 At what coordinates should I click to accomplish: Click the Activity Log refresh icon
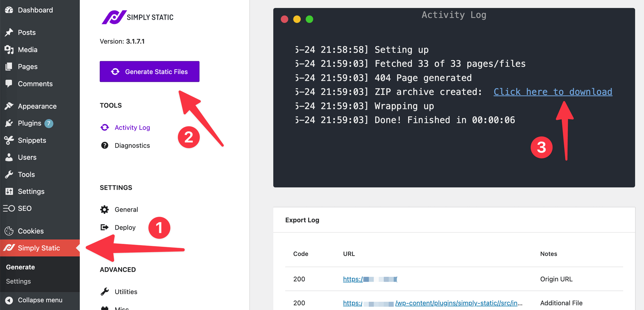point(104,128)
